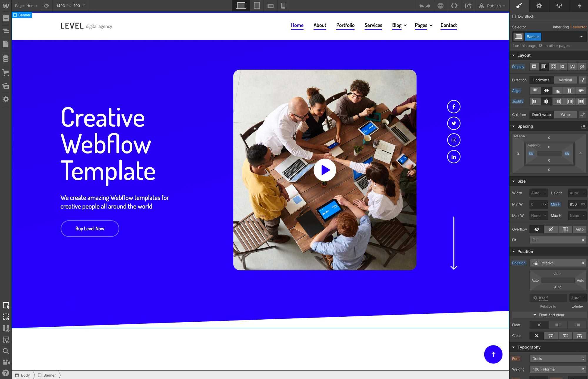588x379 pixels.
Task: Set overflow to hidden
Action: point(551,229)
